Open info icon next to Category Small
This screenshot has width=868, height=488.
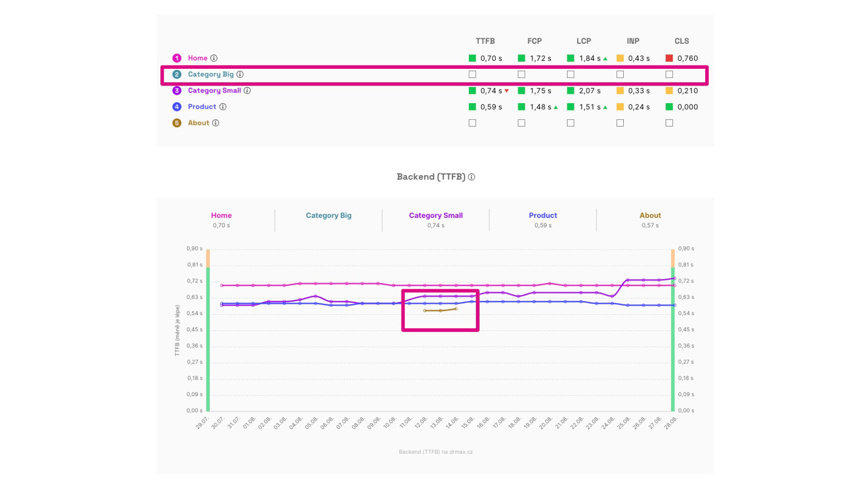247,91
